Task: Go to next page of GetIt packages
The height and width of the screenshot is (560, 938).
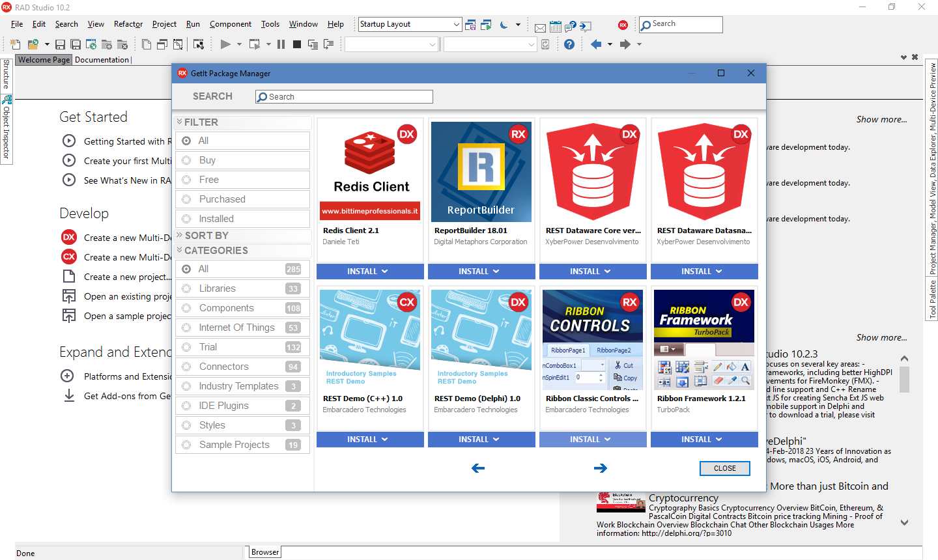Action: pos(601,468)
